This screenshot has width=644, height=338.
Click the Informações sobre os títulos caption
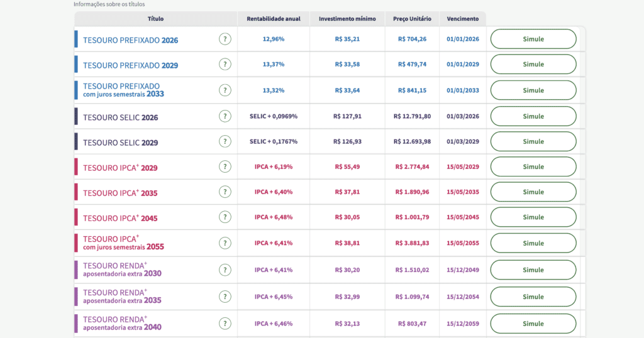coord(109,4)
